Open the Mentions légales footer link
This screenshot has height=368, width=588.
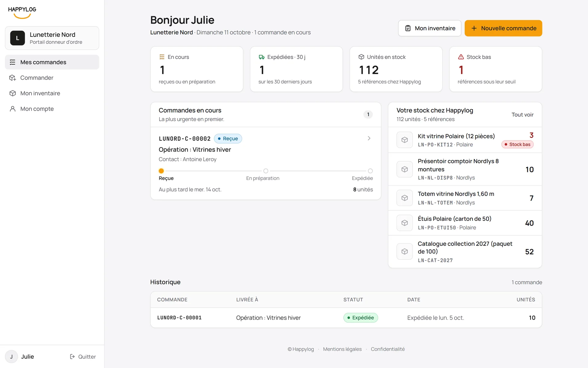coord(342,349)
